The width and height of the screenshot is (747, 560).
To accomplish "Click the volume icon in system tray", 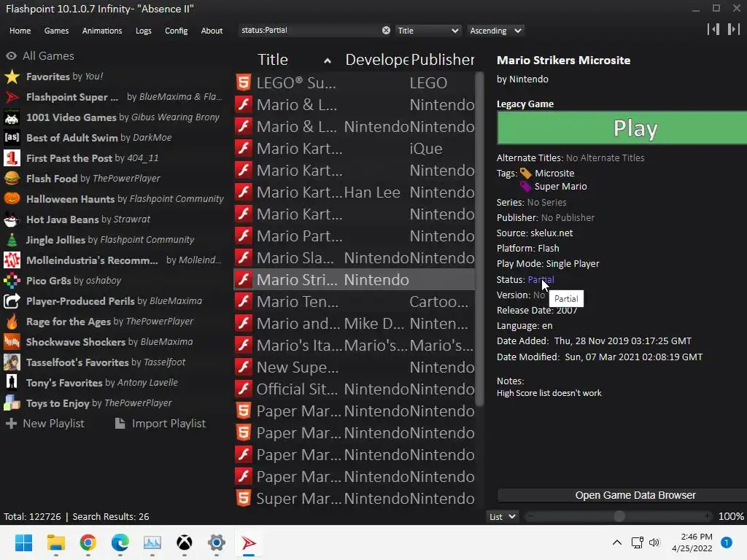I will 654,542.
